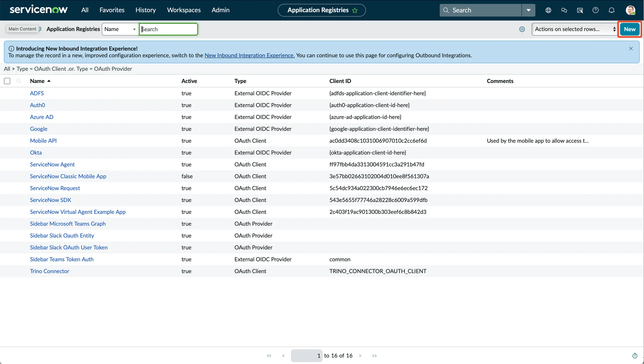Click the list personalization gear icon
Viewport: 644px width, 364px height.
(522, 29)
